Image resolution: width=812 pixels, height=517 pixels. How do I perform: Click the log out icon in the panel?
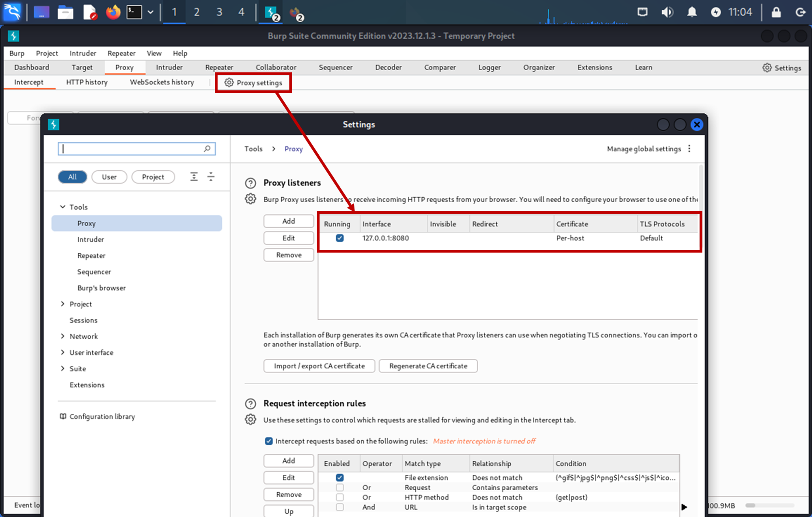tap(800, 12)
